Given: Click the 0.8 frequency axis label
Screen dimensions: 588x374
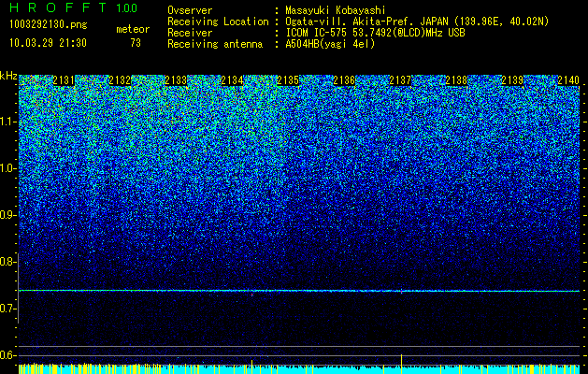Looking at the screenshot, I should 7,262.
